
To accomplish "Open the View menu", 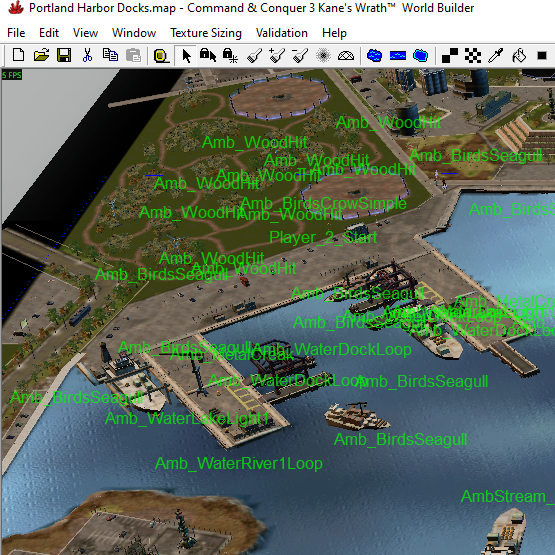I will click(85, 33).
